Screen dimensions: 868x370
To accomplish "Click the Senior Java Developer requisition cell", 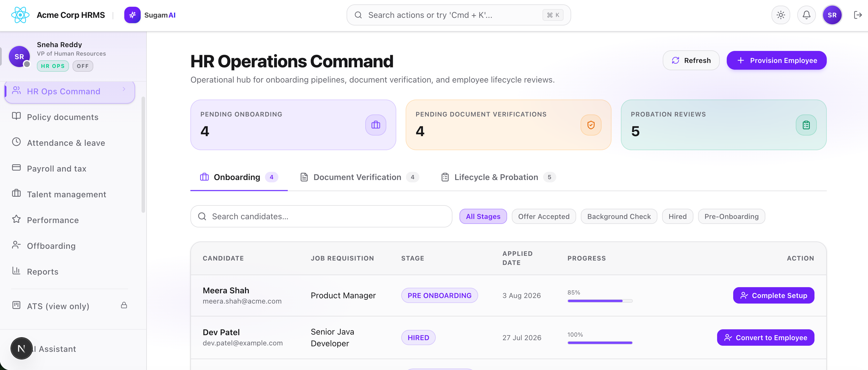I will 332,338.
